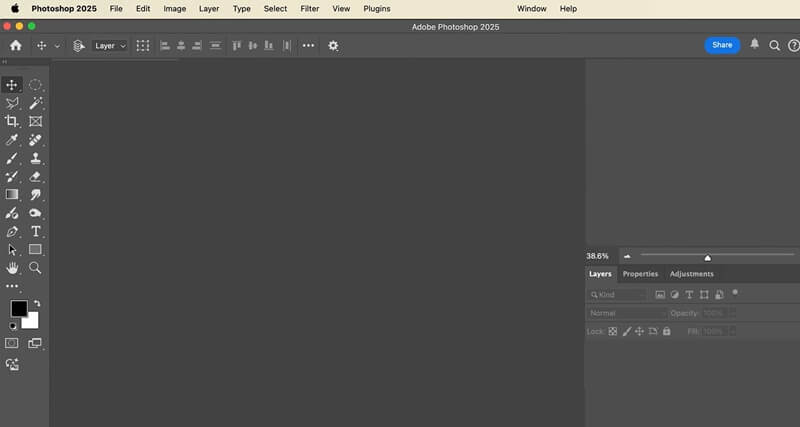
Task: Toggle the layer filter on/off switch
Action: (x=735, y=293)
